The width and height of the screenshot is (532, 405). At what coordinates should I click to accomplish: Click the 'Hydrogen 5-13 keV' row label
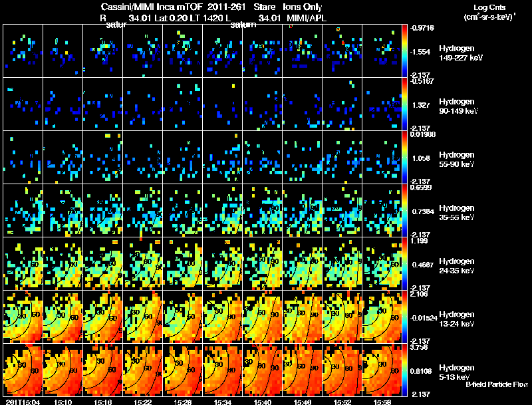pos(457,372)
